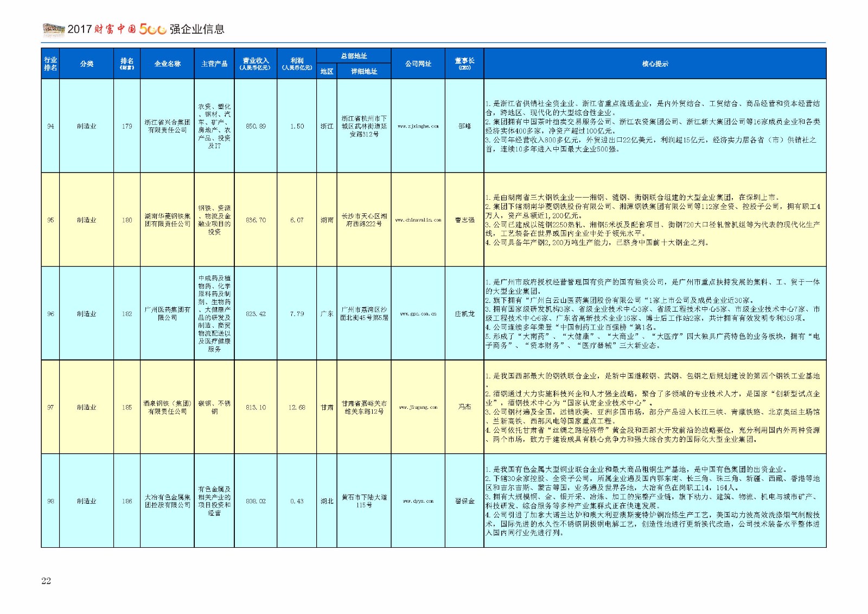Click industry rank cell 98
This screenshot has width=868, height=614.
(x=50, y=501)
